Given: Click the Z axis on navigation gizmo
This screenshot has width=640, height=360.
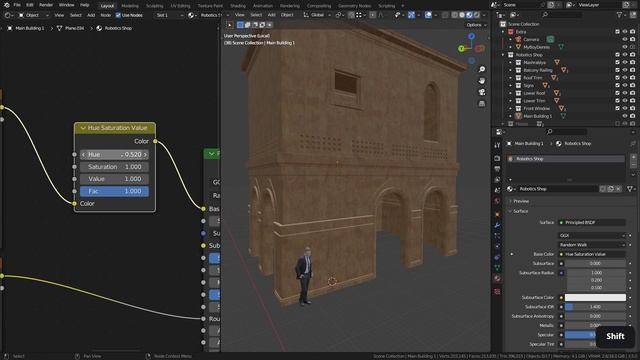Looking at the screenshot, I should click(471, 36).
